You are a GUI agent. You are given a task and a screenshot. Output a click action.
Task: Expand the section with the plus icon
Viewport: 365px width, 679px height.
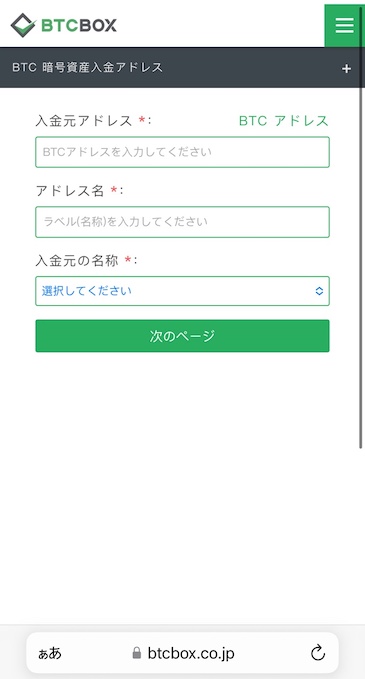pos(346,68)
